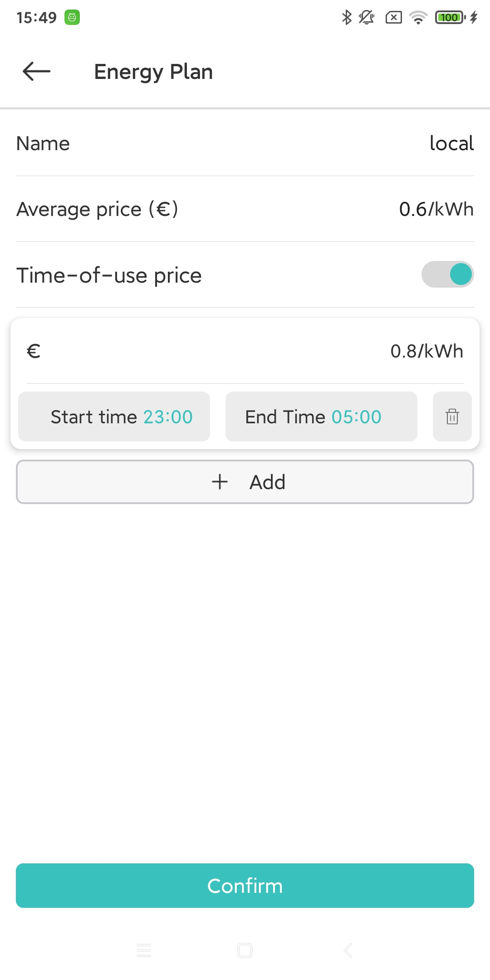Screen dimensions: 490x980
Task: Tap the Energy Plan page title
Action: click(153, 72)
